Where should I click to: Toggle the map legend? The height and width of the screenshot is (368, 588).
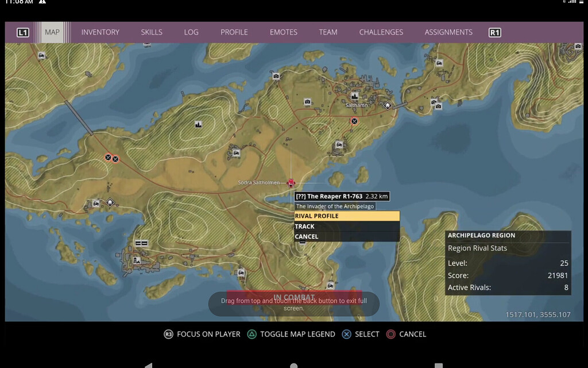click(291, 334)
